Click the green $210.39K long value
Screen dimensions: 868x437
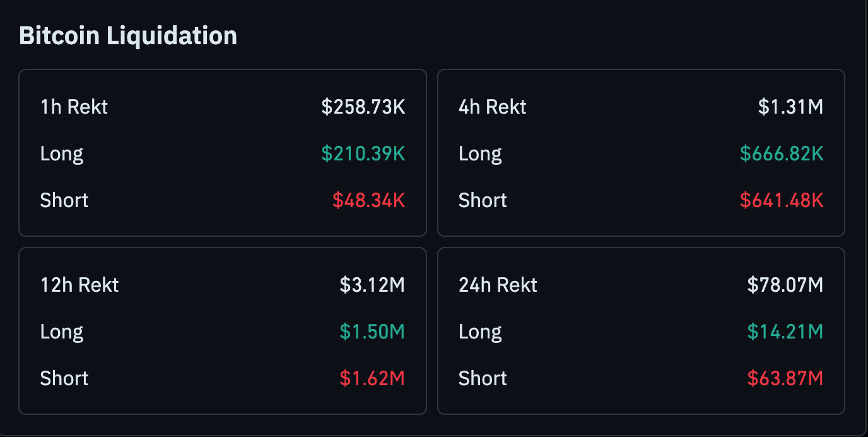(x=363, y=153)
